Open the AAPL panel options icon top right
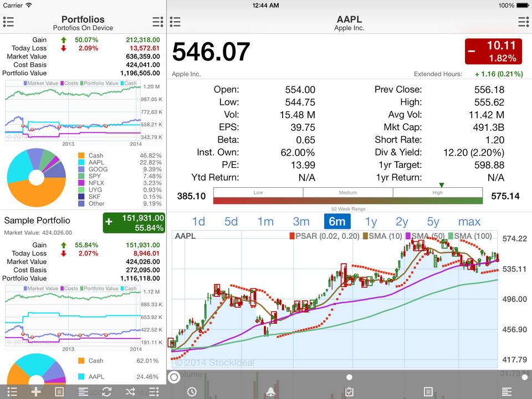The image size is (532, 399). (523, 22)
